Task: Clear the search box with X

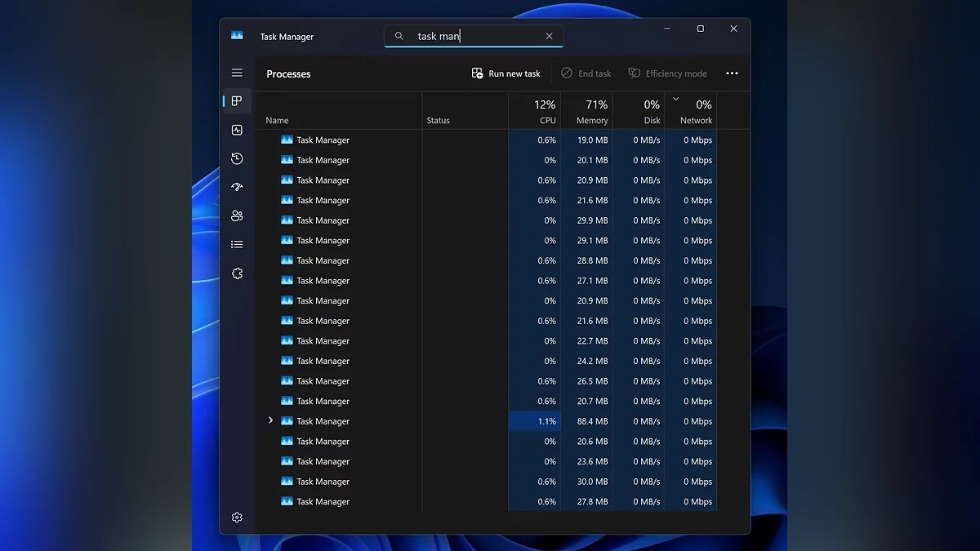Action: point(549,36)
